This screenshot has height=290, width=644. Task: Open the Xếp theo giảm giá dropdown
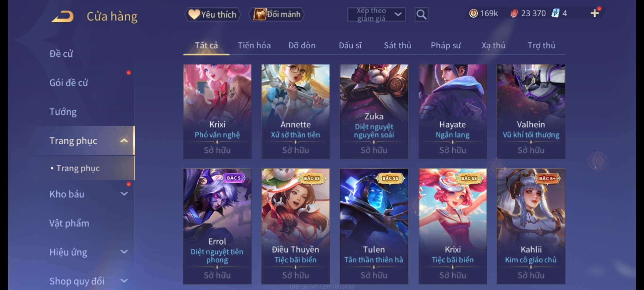376,15
